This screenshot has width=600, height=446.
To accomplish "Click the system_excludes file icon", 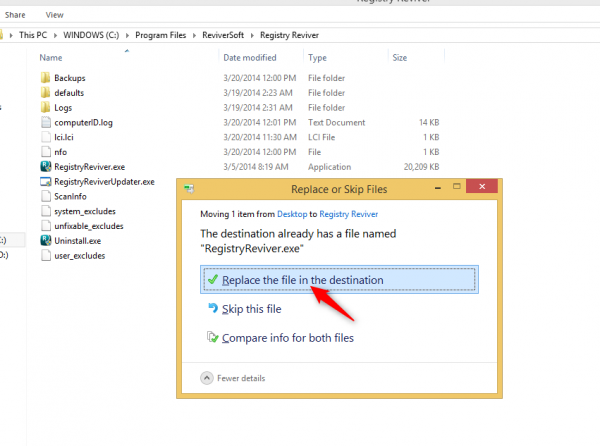I will click(x=46, y=211).
